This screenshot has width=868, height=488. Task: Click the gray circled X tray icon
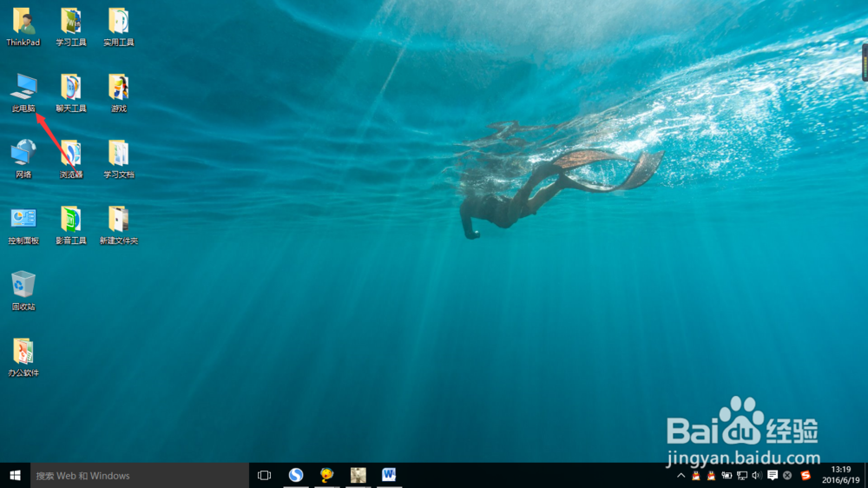tap(787, 475)
